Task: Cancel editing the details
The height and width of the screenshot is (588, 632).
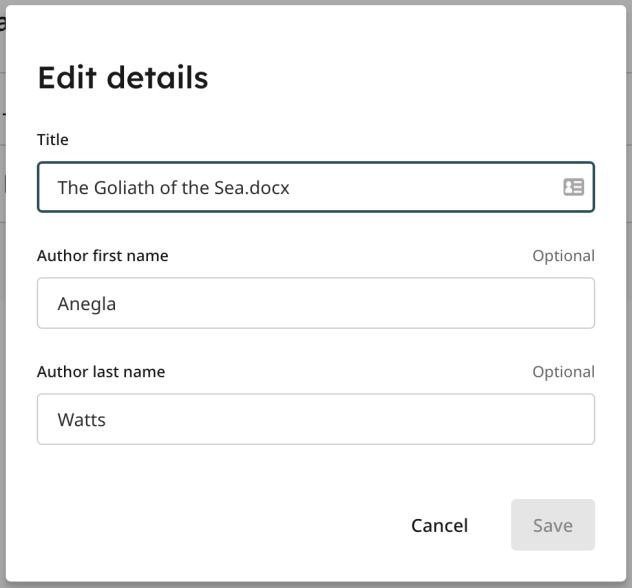Action: tap(439, 525)
